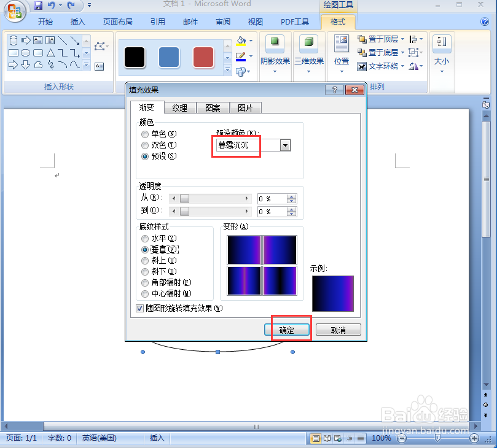Click the Send to Back button

point(378,53)
